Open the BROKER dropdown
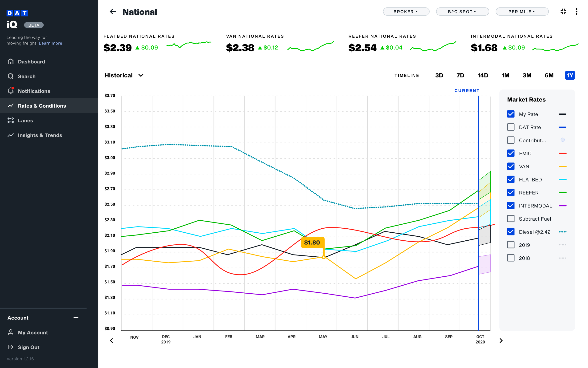Screen dimensions: 588x368 pos(406,12)
